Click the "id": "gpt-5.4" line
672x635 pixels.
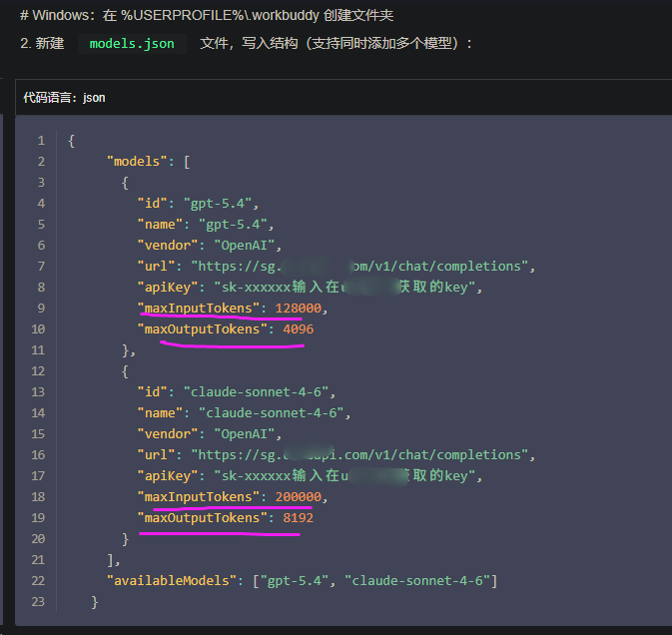click(x=198, y=203)
